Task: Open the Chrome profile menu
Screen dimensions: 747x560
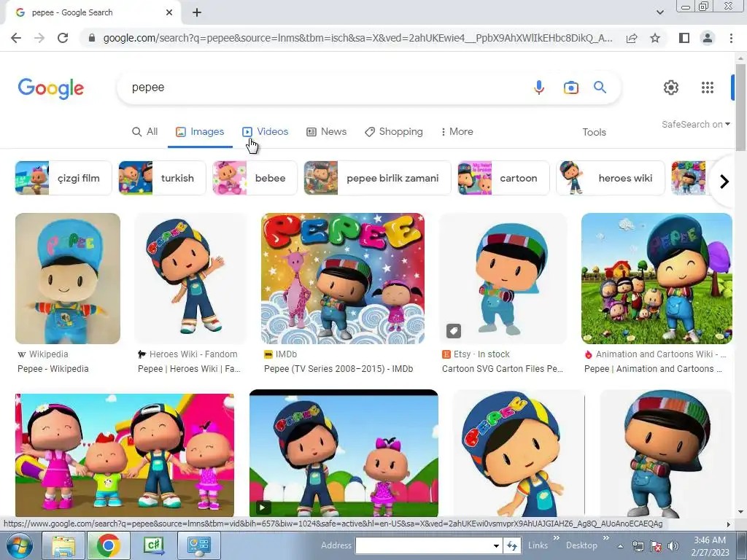Action: tap(708, 38)
